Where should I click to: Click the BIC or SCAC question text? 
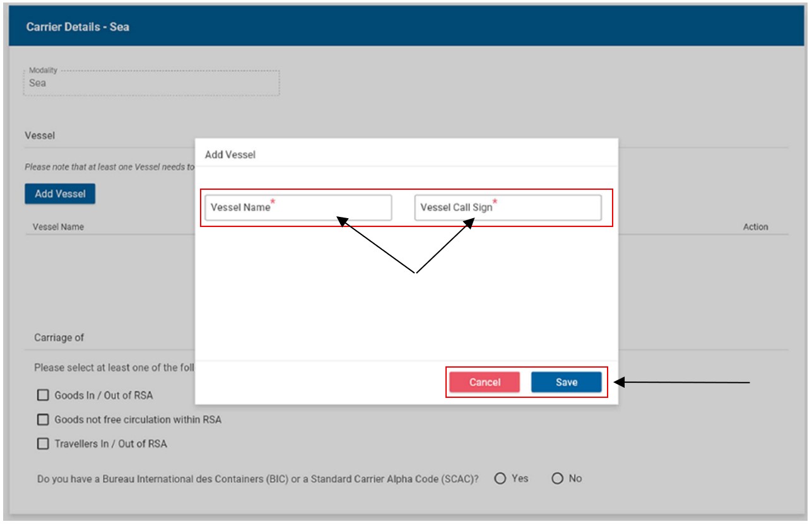pyautogui.click(x=257, y=479)
